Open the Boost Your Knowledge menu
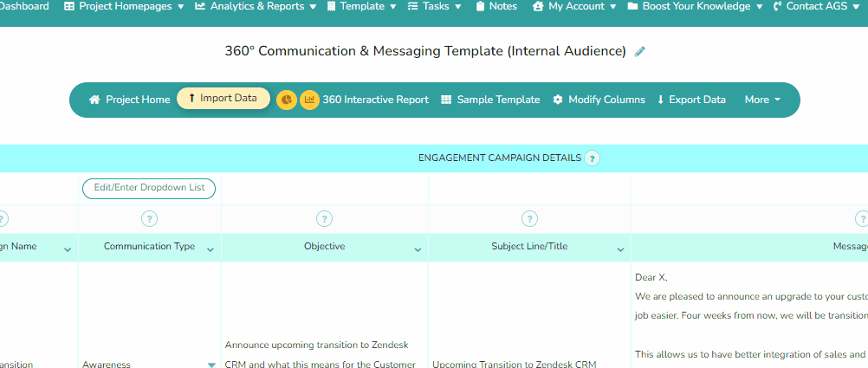 [695, 7]
